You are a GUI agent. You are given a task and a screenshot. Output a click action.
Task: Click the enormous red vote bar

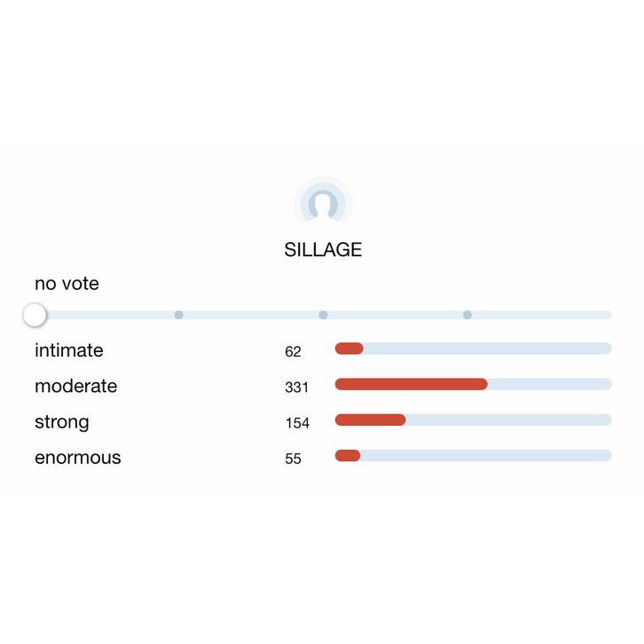(x=348, y=455)
